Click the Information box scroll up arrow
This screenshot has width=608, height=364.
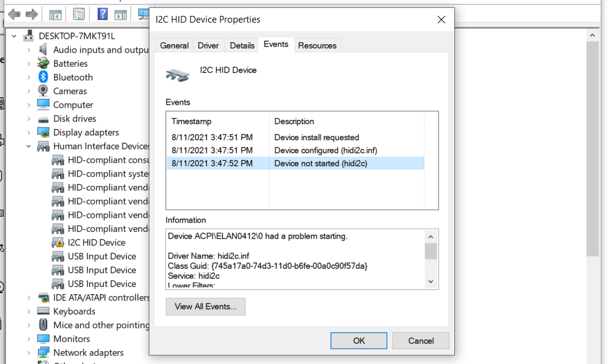coord(431,237)
